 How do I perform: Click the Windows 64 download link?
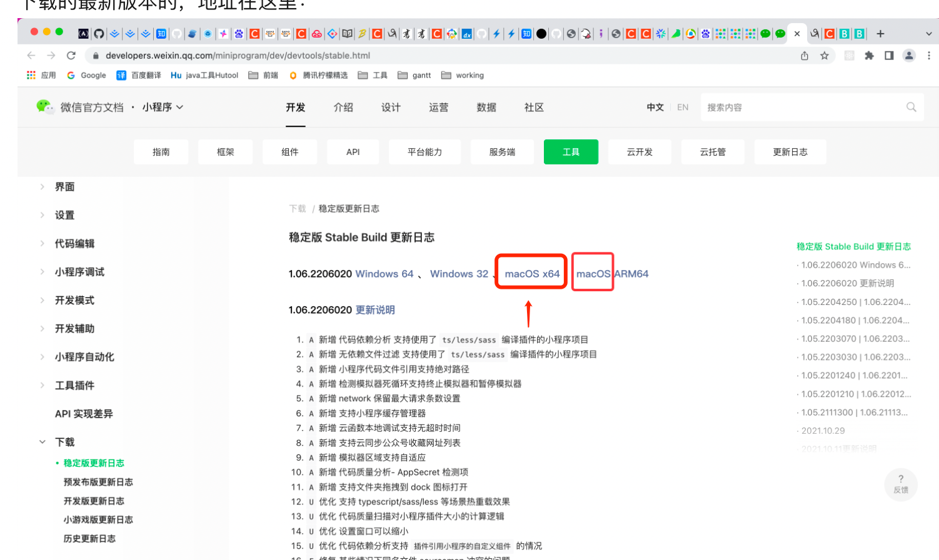point(384,274)
